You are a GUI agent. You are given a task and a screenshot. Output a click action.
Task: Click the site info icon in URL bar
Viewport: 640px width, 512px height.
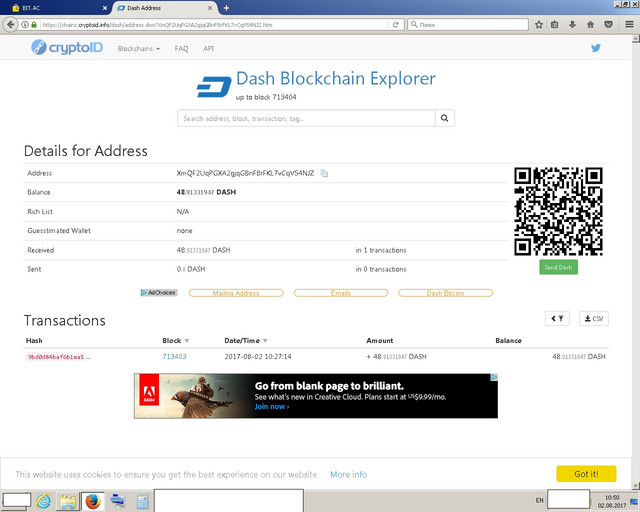click(x=25, y=24)
